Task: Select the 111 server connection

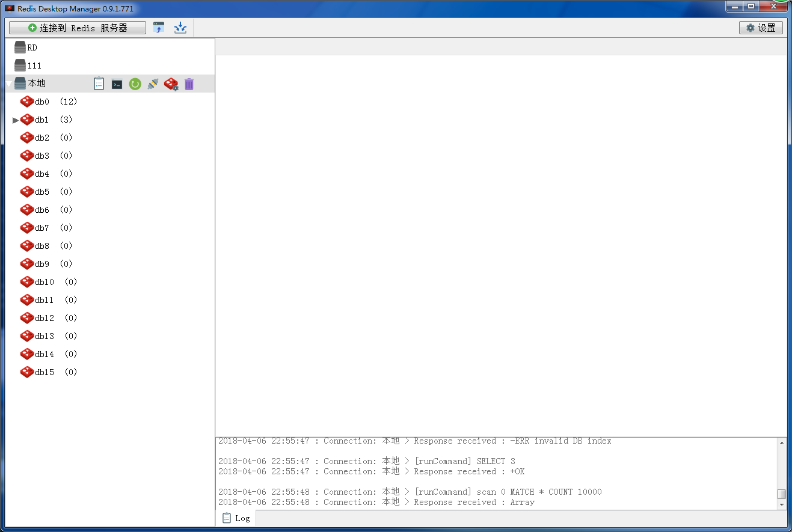Action: point(28,66)
